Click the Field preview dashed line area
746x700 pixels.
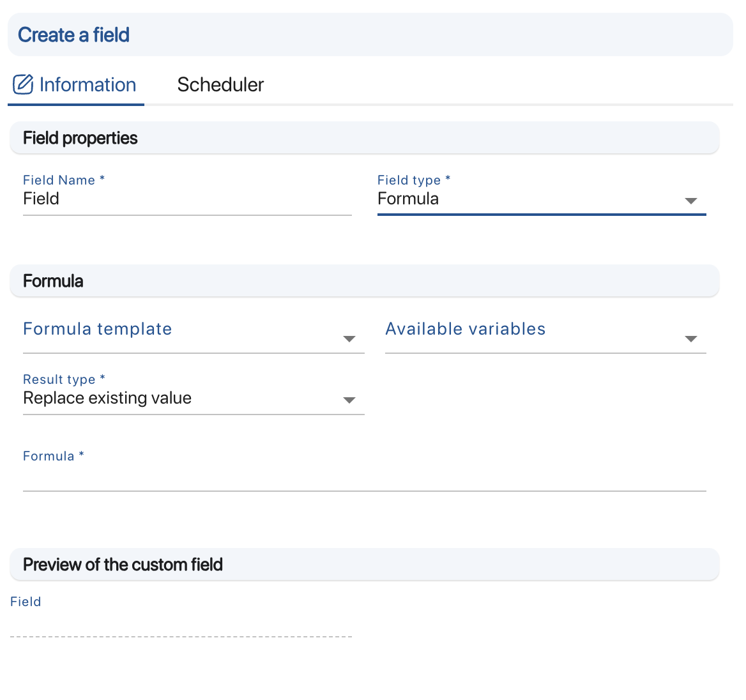click(x=181, y=636)
